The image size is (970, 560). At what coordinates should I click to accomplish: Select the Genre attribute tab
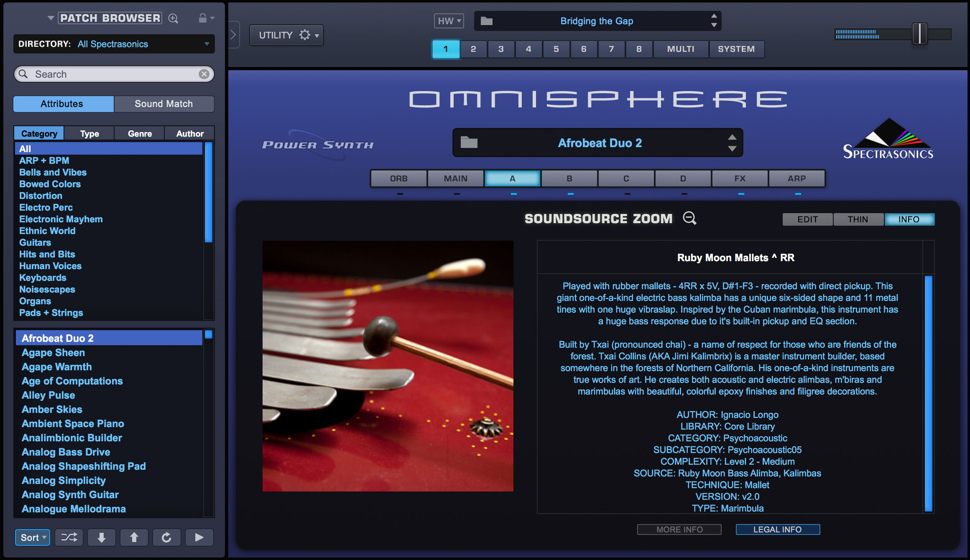point(140,134)
